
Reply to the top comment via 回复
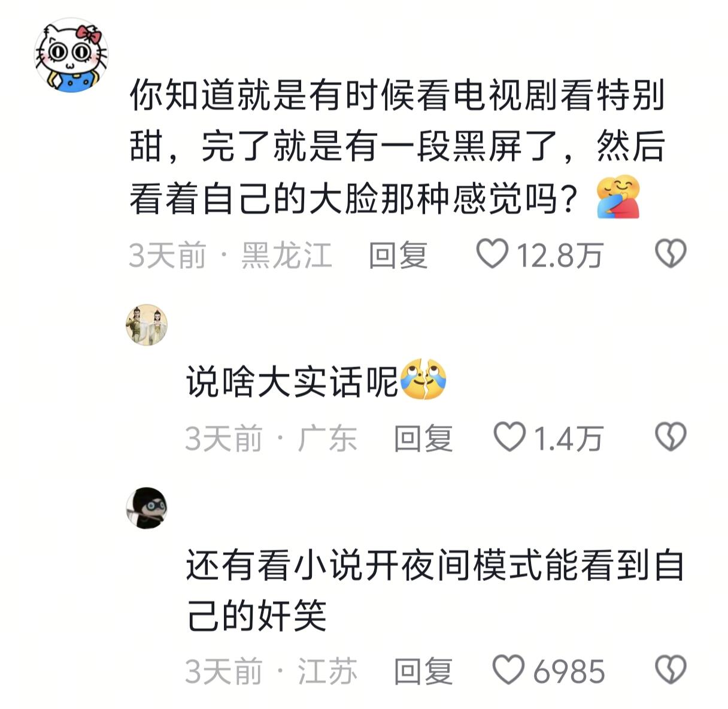pyautogui.click(x=398, y=255)
